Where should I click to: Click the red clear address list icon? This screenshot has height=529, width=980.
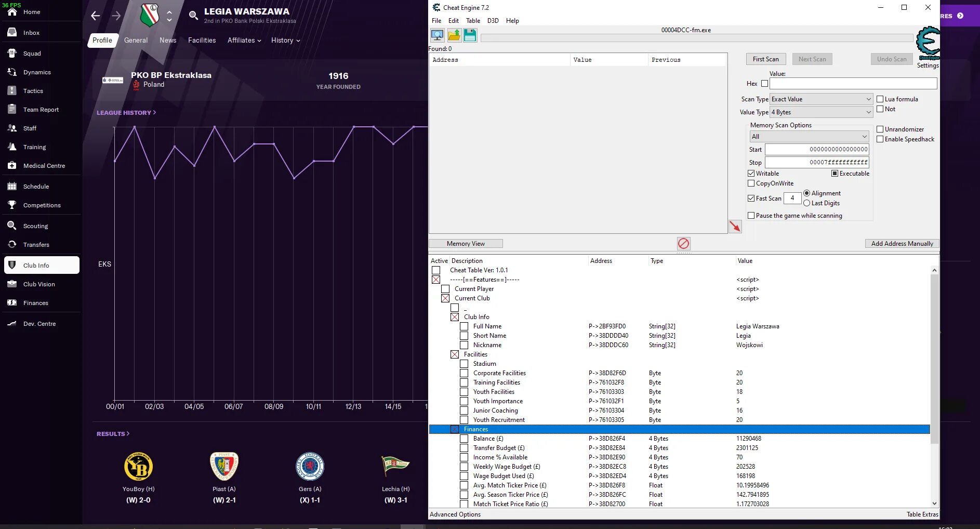(x=684, y=243)
